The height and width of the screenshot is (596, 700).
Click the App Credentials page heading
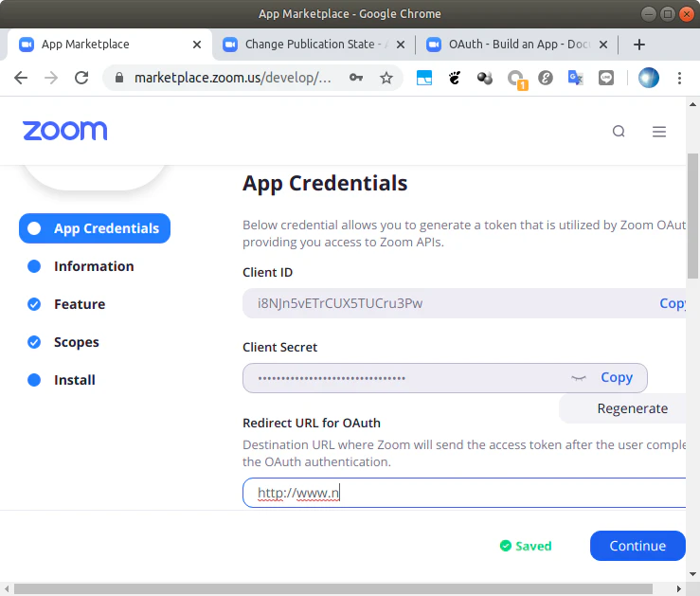[x=325, y=183]
